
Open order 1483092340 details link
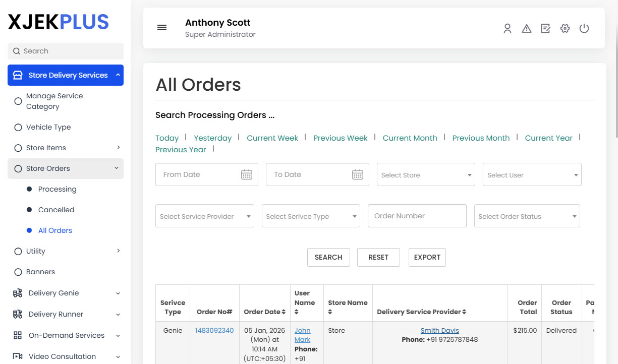coord(214,330)
